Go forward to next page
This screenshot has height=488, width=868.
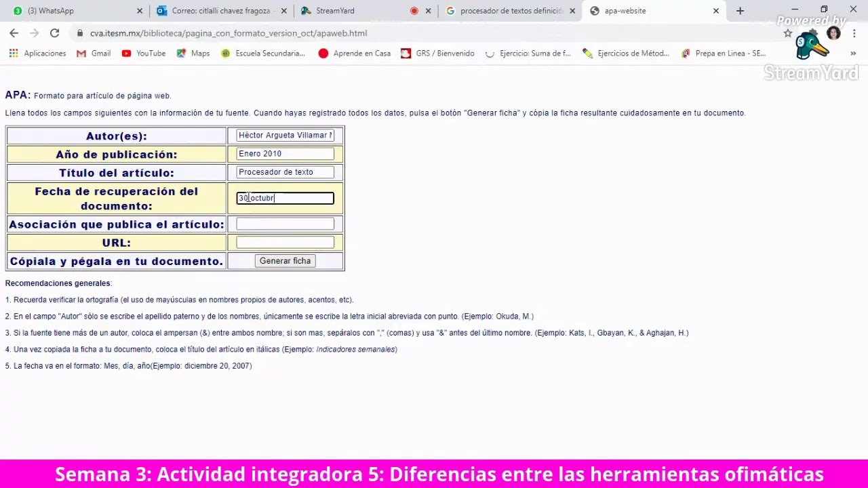[x=34, y=33]
